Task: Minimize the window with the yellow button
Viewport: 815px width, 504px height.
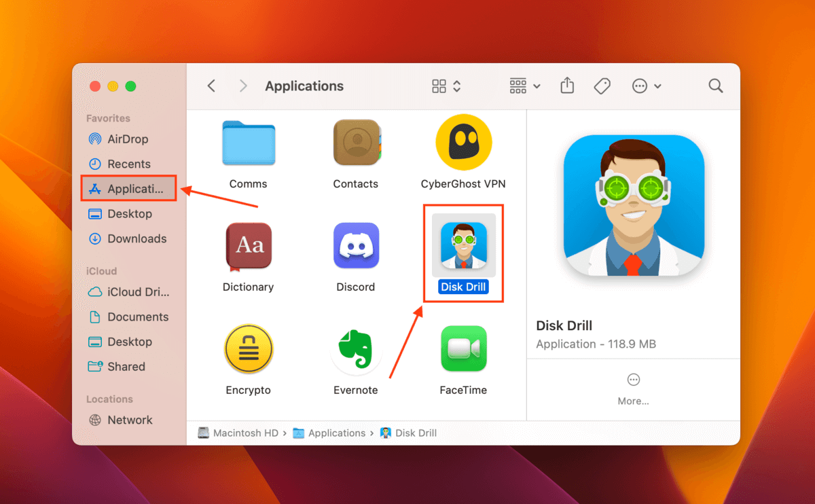Action: [x=113, y=86]
